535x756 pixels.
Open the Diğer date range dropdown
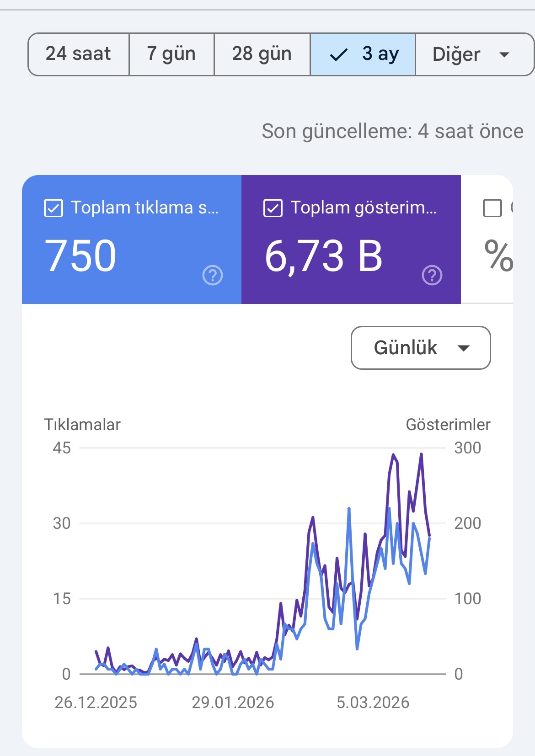coord(474,54)
